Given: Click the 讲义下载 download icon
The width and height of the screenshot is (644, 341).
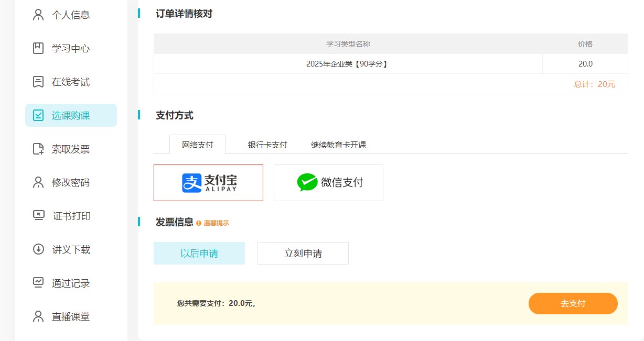Looking at the screenshot, I should (38, 249).
